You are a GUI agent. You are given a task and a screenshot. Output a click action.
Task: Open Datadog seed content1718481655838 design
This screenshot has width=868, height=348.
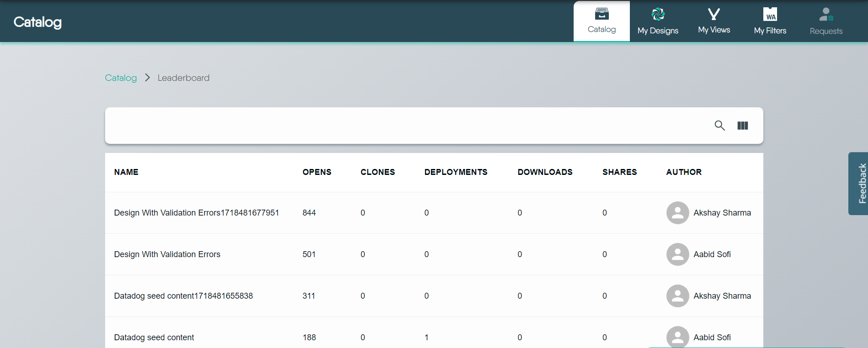[183, 296]
